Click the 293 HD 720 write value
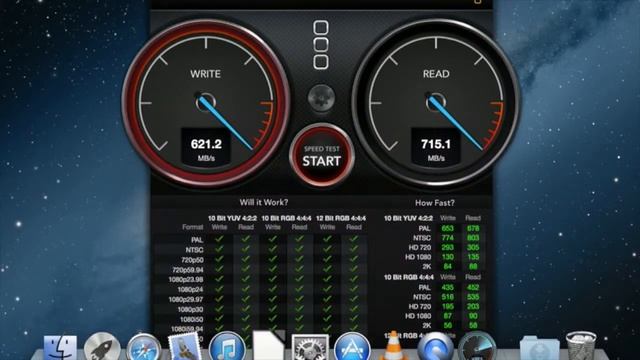The height and width of the screenshot is (360, 640). [447, 247]
